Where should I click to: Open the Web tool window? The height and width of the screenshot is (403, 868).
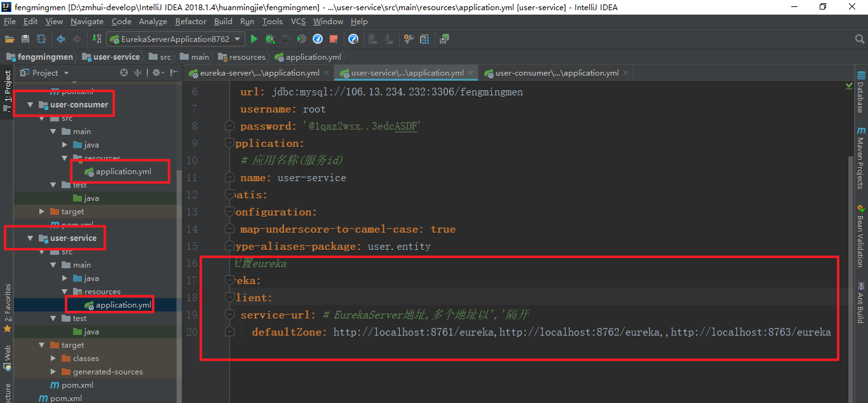tap(7, 358)
